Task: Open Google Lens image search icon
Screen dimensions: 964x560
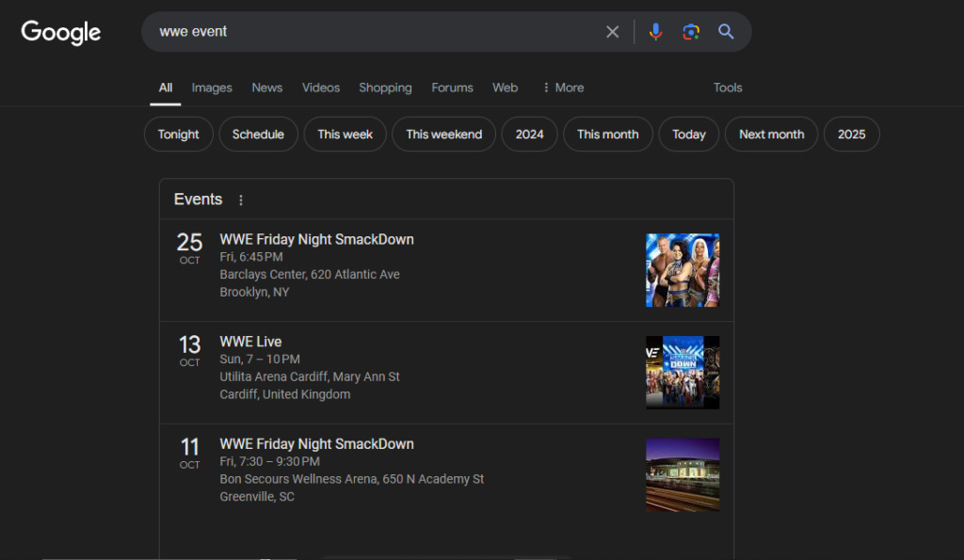Action: [x=691, y=32]
